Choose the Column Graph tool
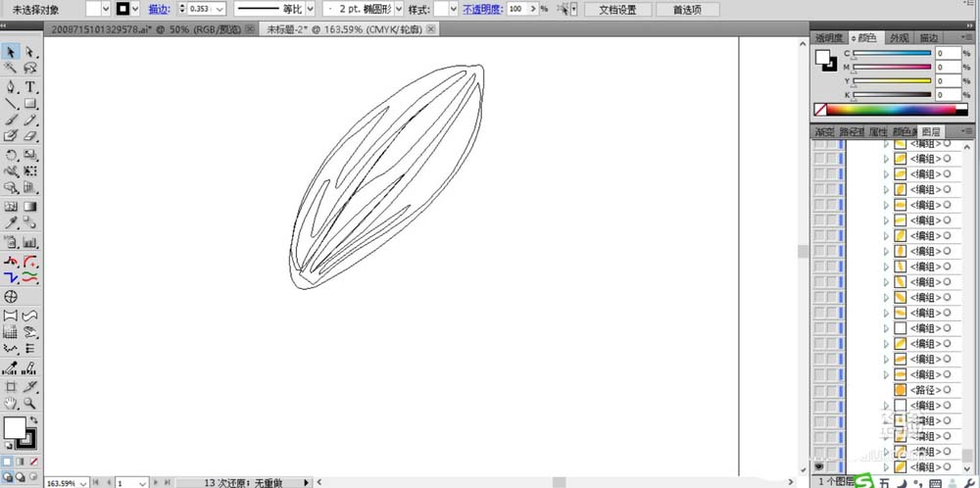 pos(29,242)
